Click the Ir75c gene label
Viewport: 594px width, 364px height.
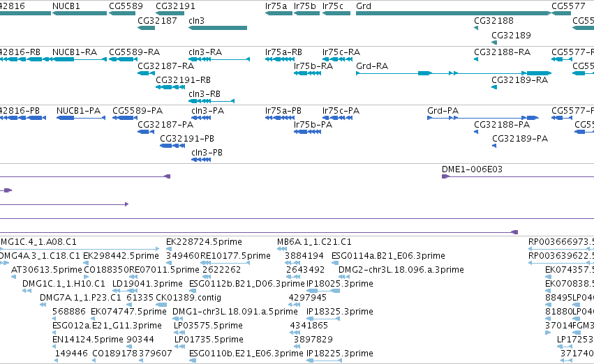click(x=333, y=6)
